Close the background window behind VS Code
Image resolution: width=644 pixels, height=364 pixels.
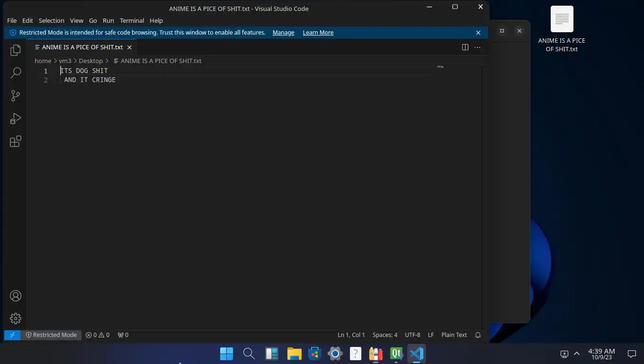coord(519,31)
